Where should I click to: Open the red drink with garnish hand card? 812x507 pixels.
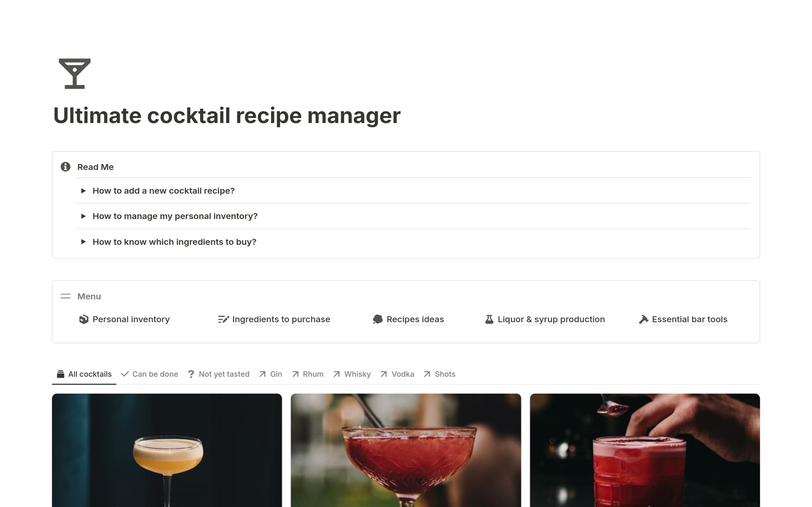click(x=645, y=450)
